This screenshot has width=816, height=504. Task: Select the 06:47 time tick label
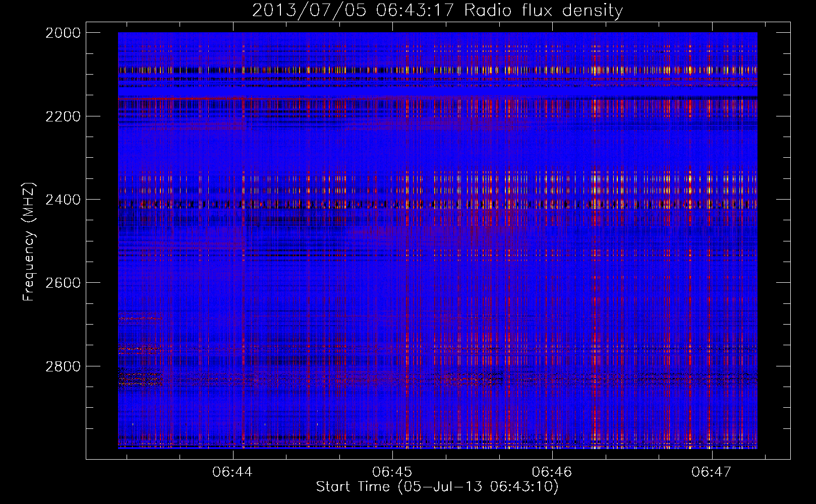click(x=712, y=472)
